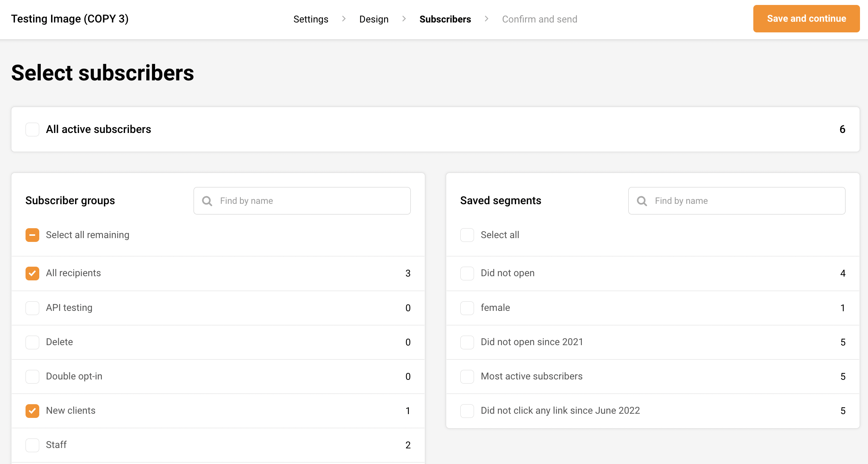Tick the female segment checkbox
This screenshot has width=868, height=464.
tap(467, 308)
